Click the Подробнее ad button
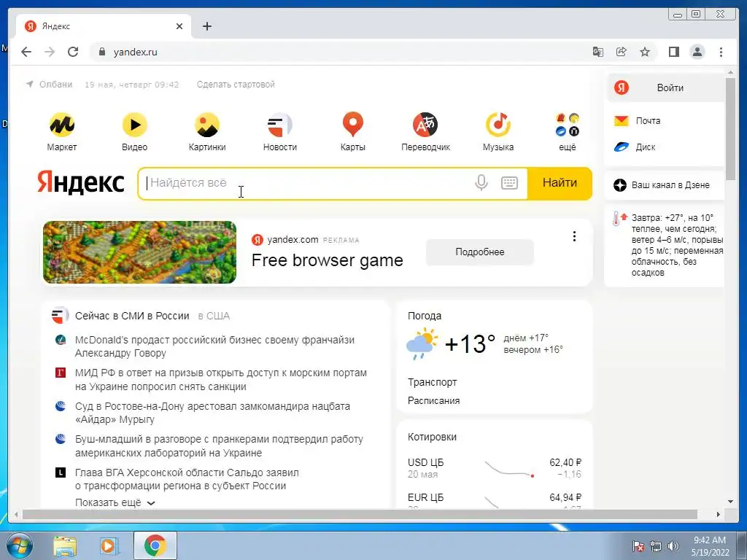The width and height of the screenshot is (747, 560). point(480,252)
